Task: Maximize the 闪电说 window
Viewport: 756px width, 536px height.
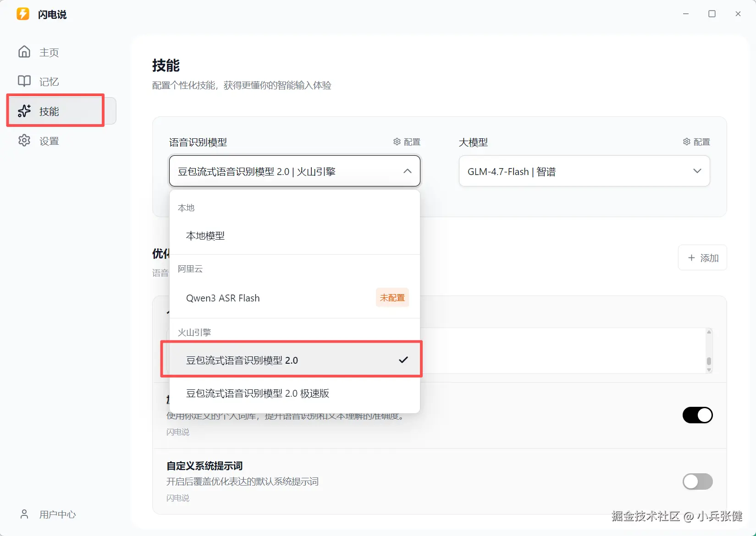Action: point(712,14)
